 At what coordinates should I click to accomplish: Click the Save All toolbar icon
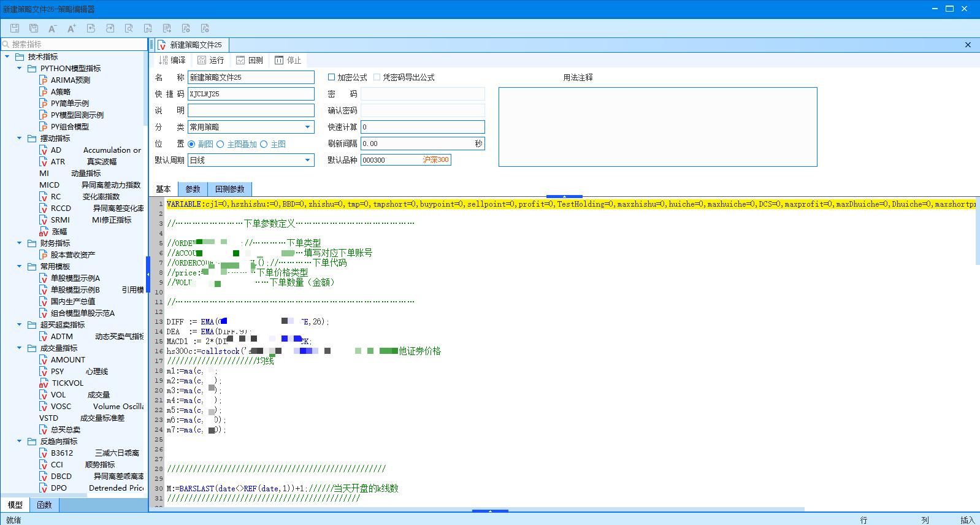point(34,28)
